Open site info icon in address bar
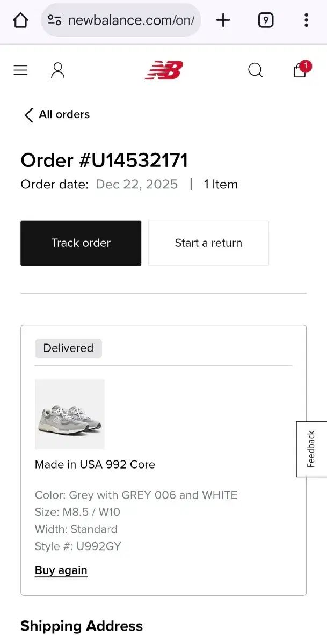327x644 pixels. click(x=54, y=21)
